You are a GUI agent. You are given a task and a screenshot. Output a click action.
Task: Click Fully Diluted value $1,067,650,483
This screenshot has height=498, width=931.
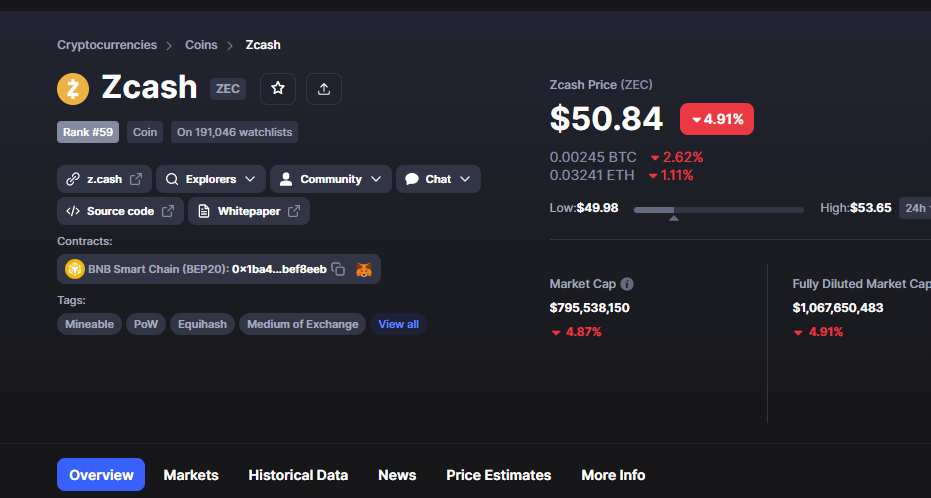click(x=838, y=308)
